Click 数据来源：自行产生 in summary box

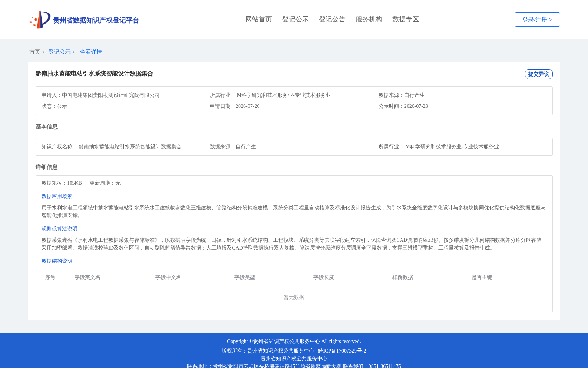[x=402, y=95]
